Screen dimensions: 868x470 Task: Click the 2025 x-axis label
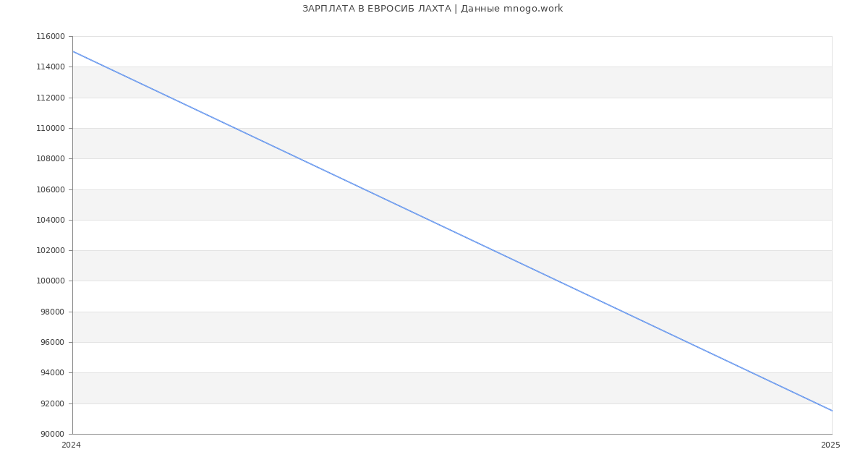[x=830, y=445]
